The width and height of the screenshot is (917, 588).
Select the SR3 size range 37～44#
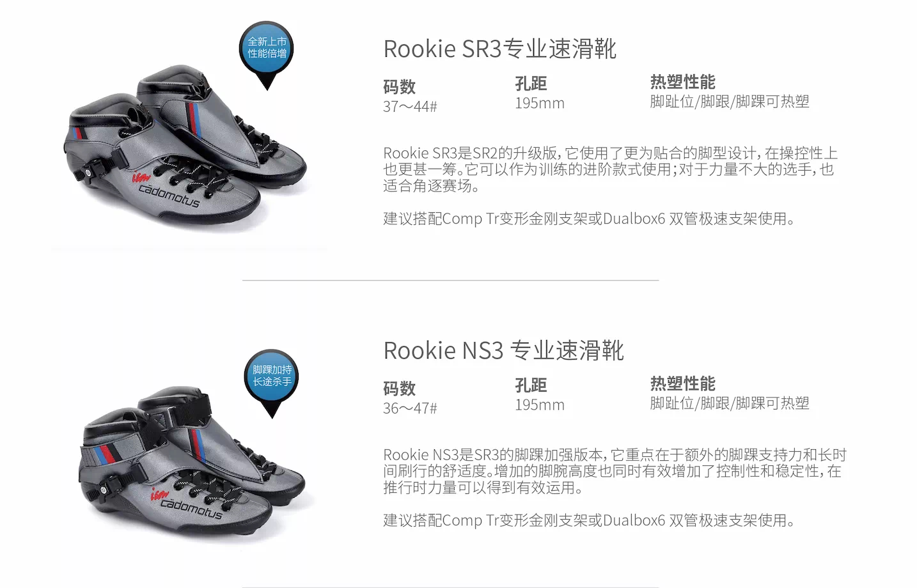click(x=410, y=106)
